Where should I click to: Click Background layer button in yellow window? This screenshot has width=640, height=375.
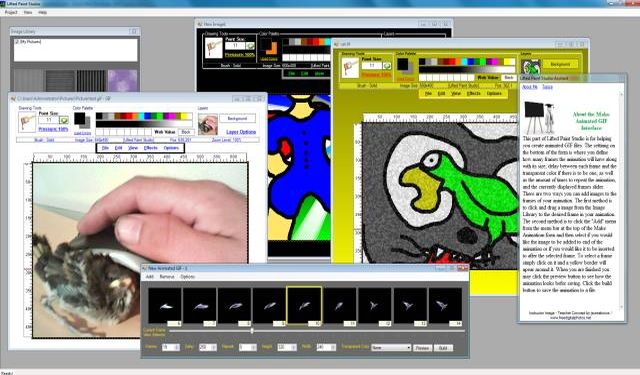[560, 64]
